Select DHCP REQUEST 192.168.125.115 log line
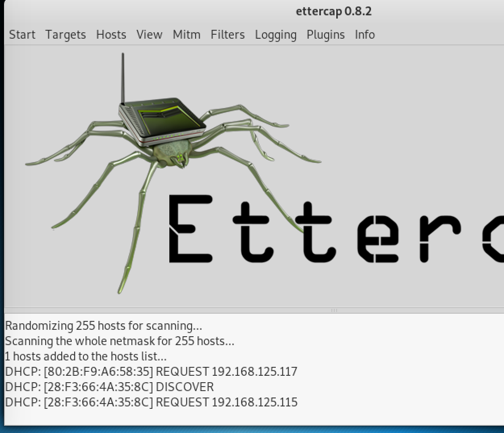This screenshot has width=504, height=433. click(x=151, y=402)
